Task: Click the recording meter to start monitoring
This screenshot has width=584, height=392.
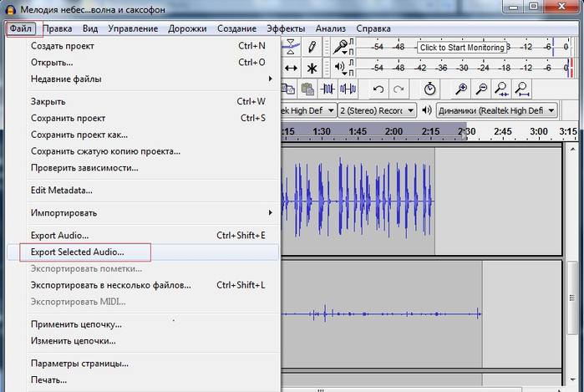Action: (462, 48)
